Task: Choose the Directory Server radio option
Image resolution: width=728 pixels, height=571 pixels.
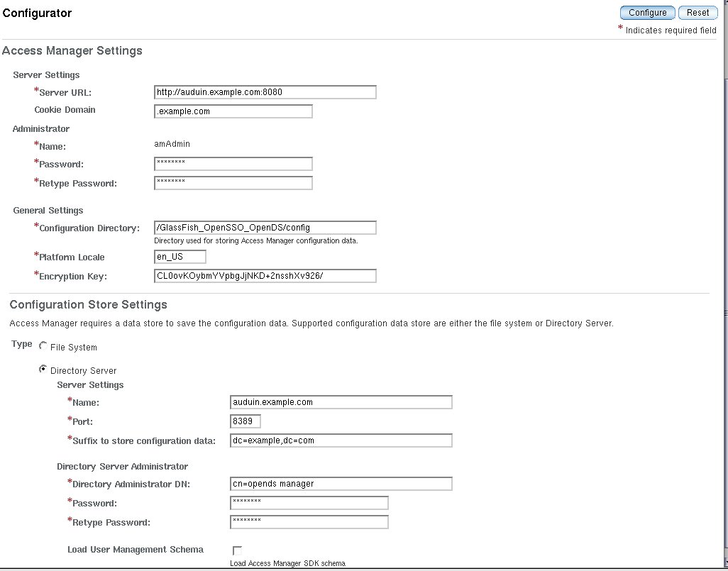Action: point(44,370)
